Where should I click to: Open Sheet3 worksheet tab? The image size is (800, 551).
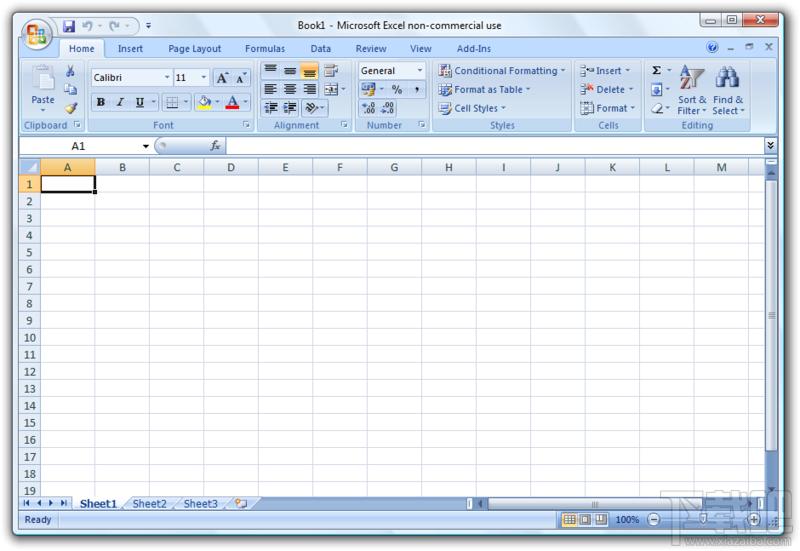(201, 504)
